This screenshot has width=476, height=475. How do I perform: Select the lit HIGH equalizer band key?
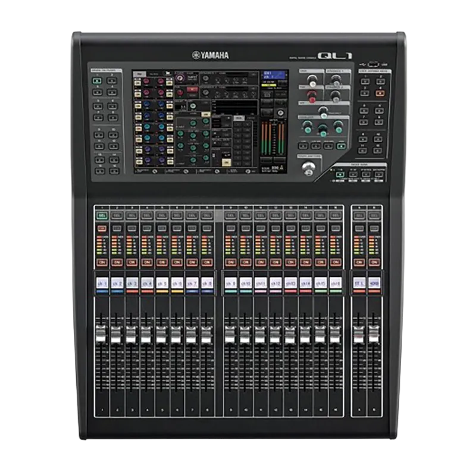pos(342,146)
